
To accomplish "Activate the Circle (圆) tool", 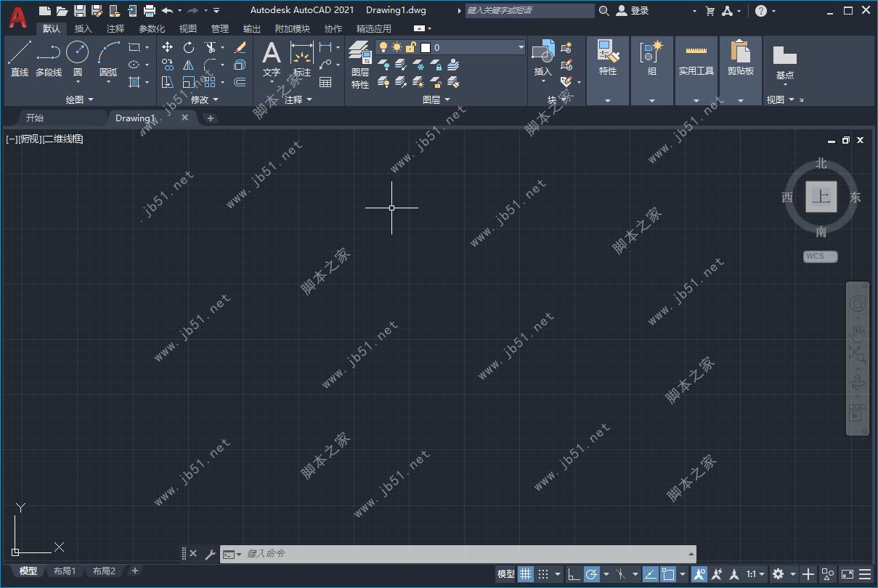I will click(x=77, y=56).
